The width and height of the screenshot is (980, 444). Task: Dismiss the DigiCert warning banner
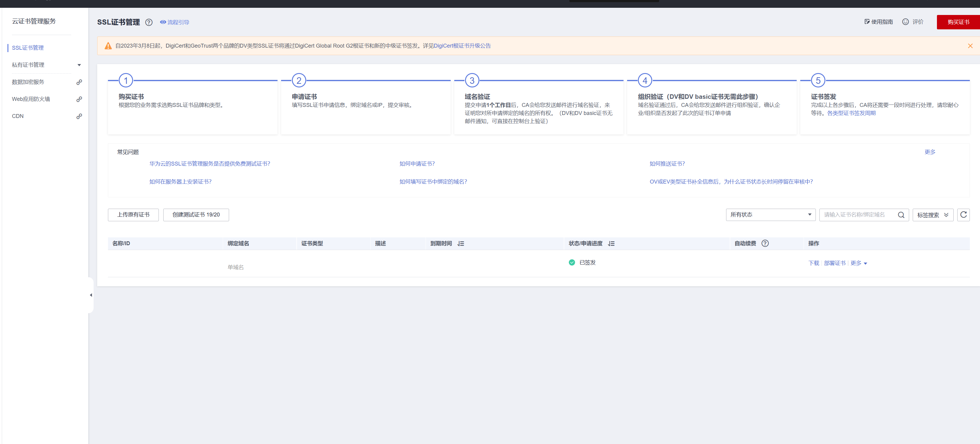970,46
